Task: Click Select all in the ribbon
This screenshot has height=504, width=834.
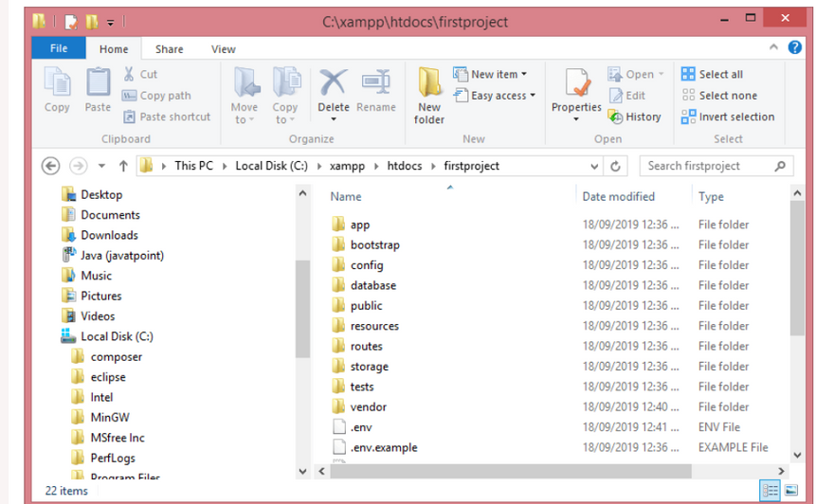Action: click(x=712, y=74)
